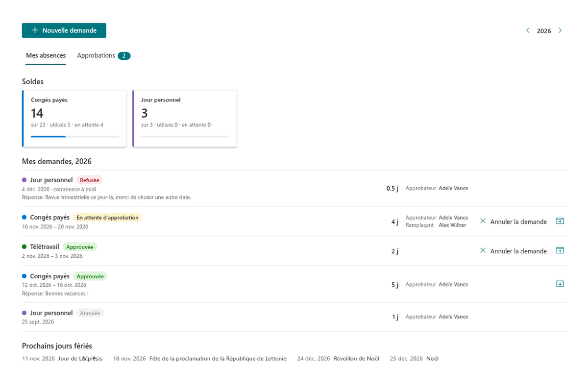Click the 5 j duration value
Image resolution: width=588 pixels, height=392 pixels.
pyautogui.click(x=394, y=285)
